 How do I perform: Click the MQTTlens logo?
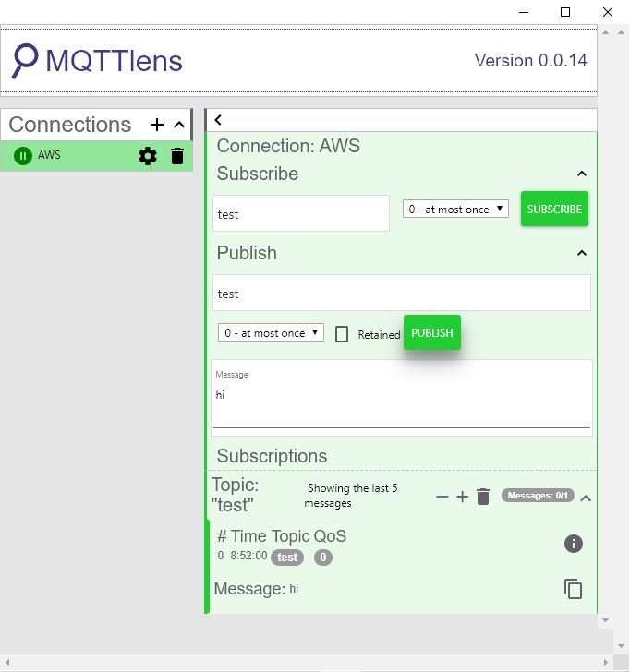(x=97, y=61)
